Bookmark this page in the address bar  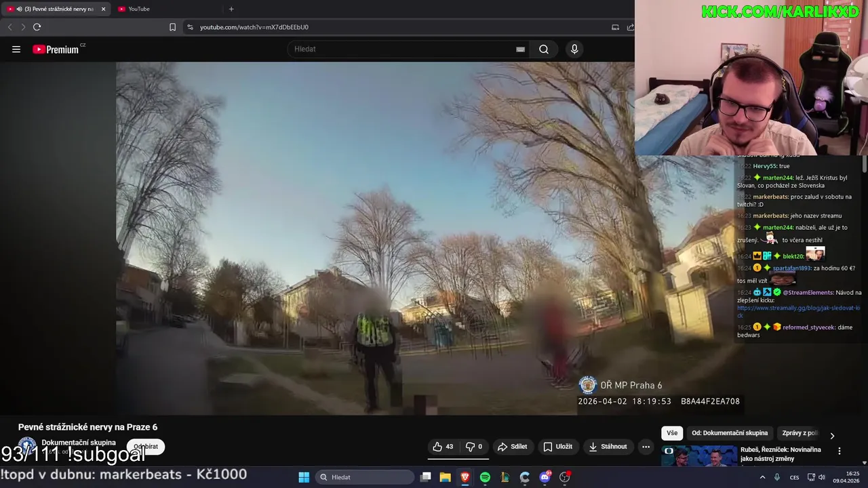click(x=172, y=27)
